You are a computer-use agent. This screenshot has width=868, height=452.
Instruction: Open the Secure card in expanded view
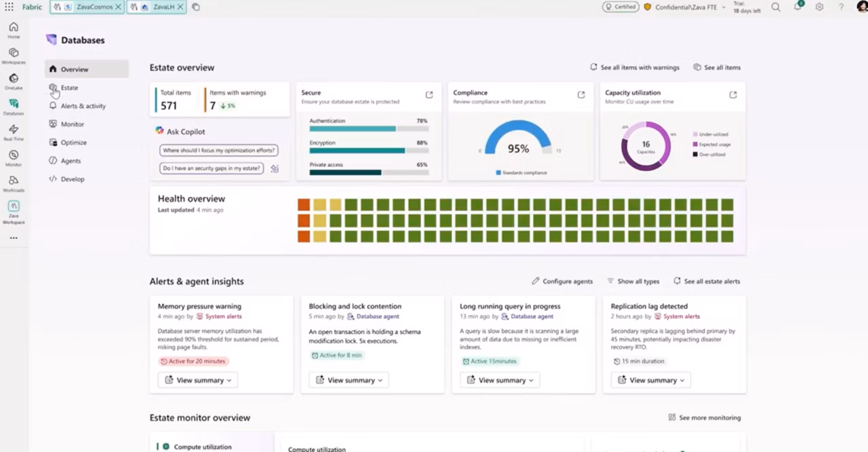[x=429, y=95]
